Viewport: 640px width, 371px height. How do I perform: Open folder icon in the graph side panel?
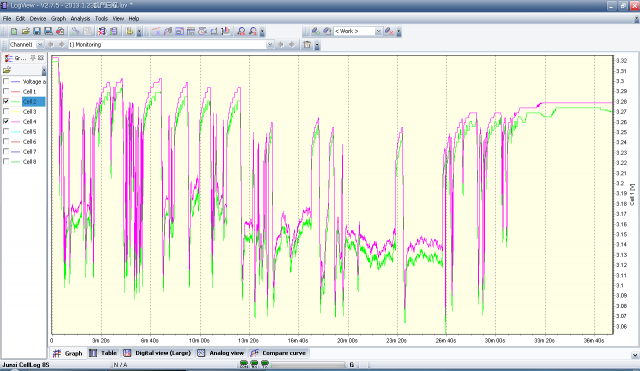coord(7,70)
